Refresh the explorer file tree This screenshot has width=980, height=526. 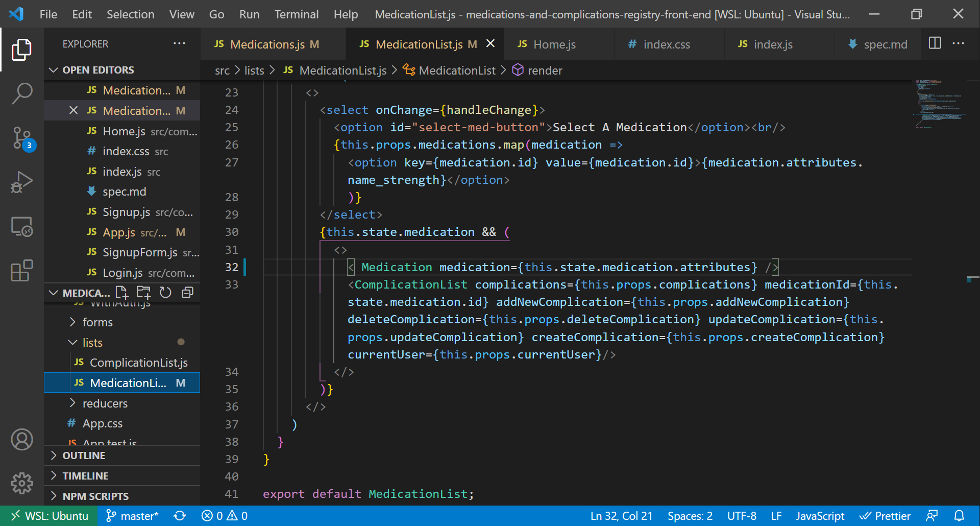click(x=165, y=293)
